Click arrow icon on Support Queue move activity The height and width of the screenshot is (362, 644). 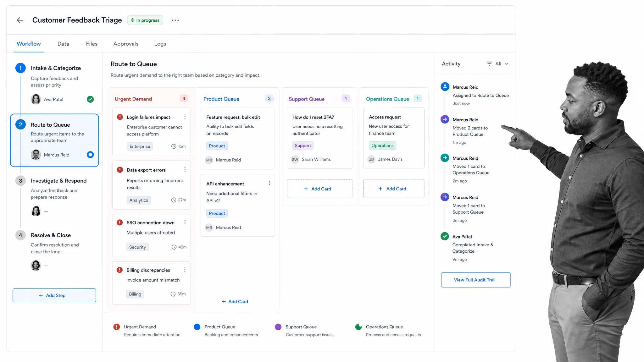pyautogui.click(x=445, y=197)
